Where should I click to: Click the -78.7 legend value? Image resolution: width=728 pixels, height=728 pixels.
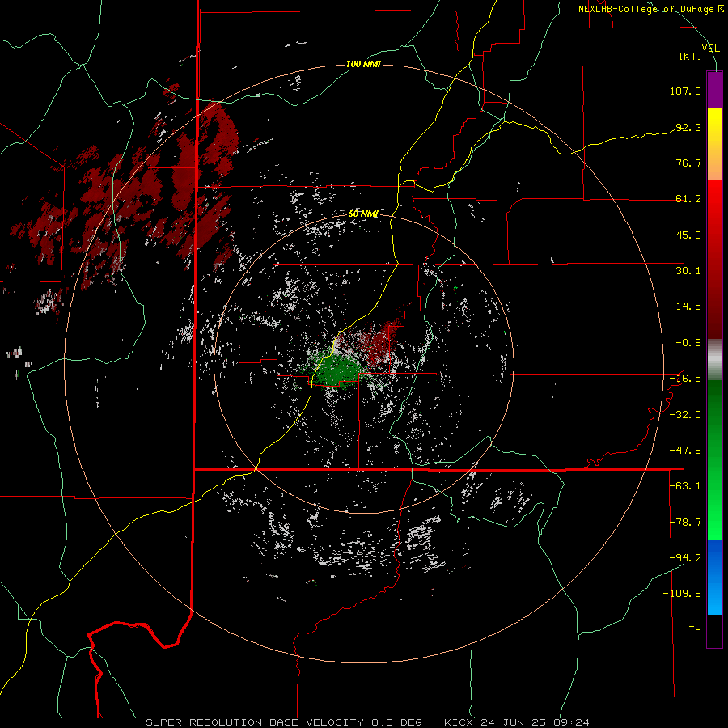[x=685, y=523]
